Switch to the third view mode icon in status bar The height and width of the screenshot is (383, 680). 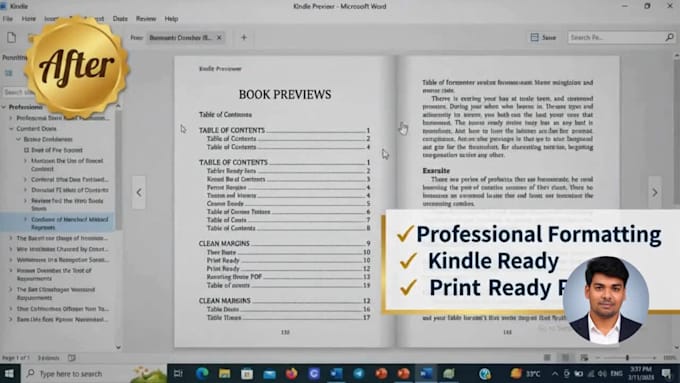[584, 357]
